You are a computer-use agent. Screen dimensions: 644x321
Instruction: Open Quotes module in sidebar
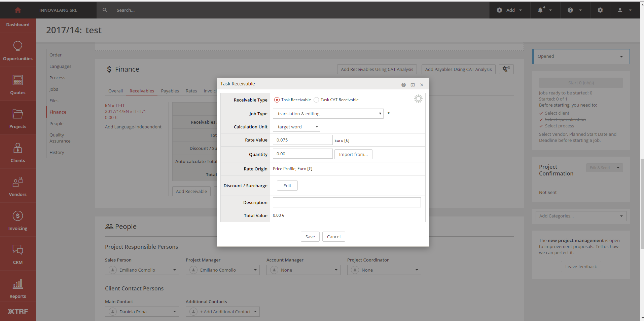click(18, 84)
